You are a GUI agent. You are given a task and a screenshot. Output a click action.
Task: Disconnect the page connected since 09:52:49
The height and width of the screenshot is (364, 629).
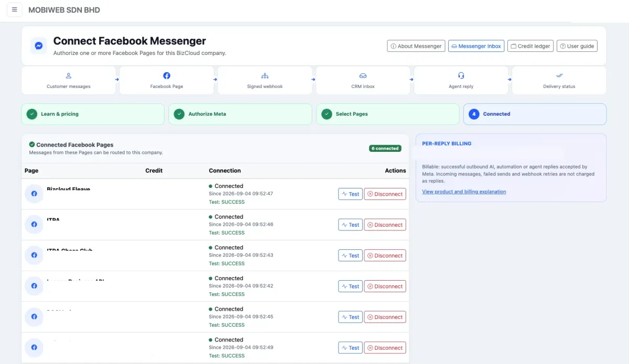tap(385, 348)
